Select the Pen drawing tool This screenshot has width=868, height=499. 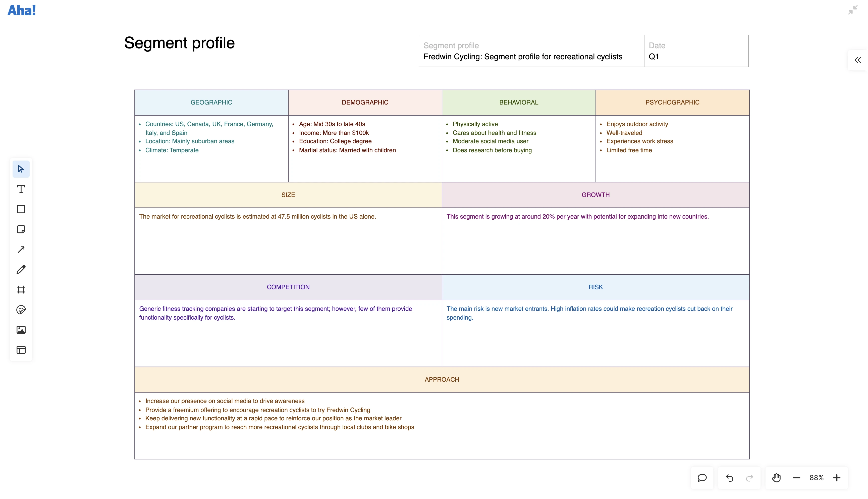(21, 270)
